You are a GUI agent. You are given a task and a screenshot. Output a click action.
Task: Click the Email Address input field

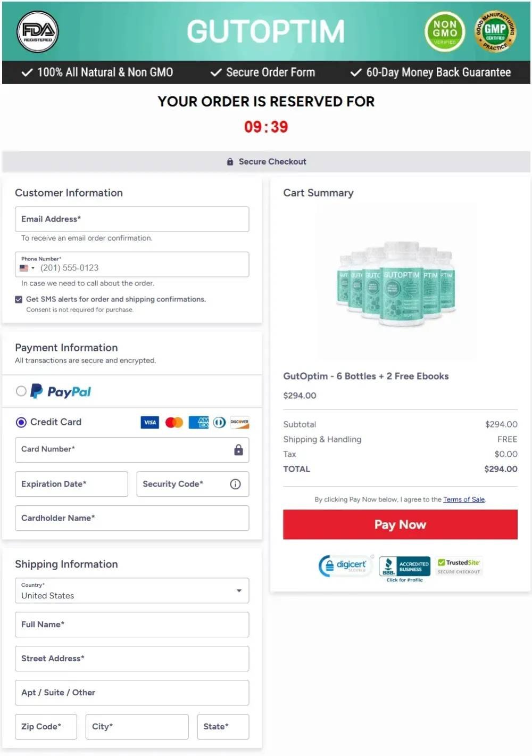click(x=132, y=219)
